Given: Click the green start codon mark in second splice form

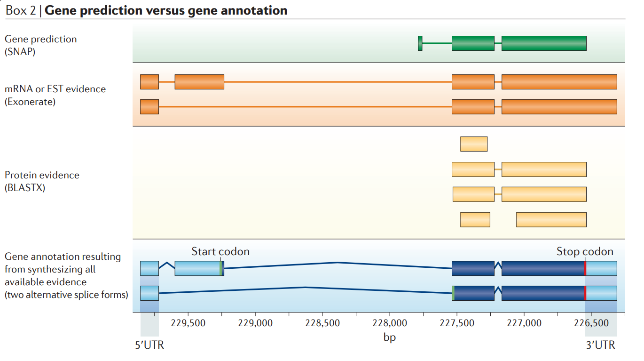Looking at the screenshot, I should (453, 293).
